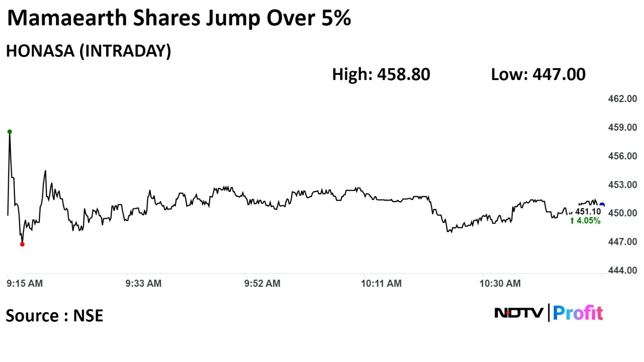Click the green 4.05% change indicator
This screenshot has width=644, height=362.
pyautogui.click(x=585, y=220)
